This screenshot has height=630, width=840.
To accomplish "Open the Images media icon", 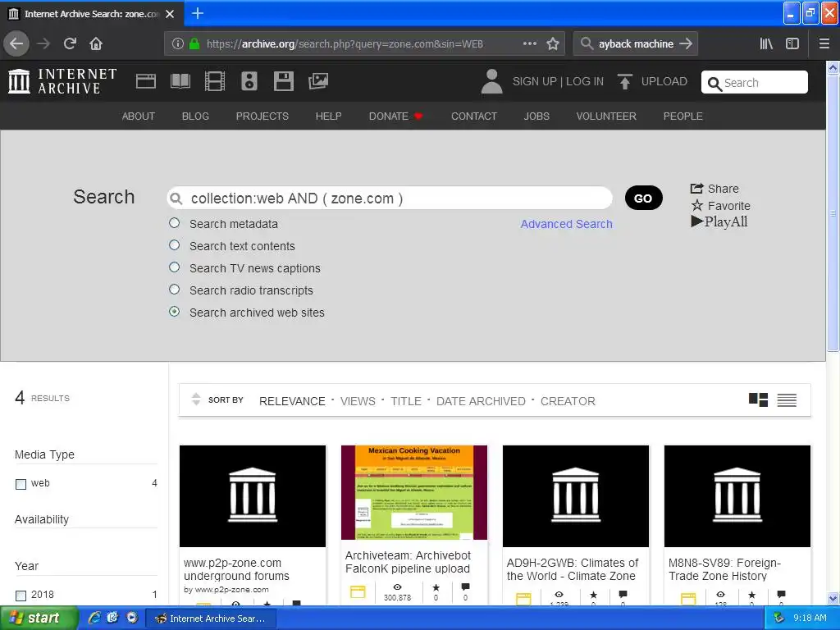I will click(318, 81).
